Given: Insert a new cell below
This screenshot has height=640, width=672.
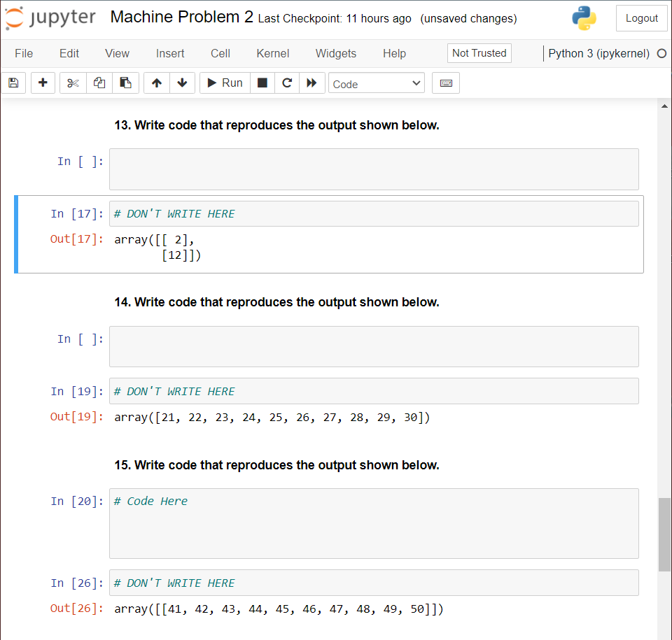Looking at the screenshot, I should [x=43, y=83].
